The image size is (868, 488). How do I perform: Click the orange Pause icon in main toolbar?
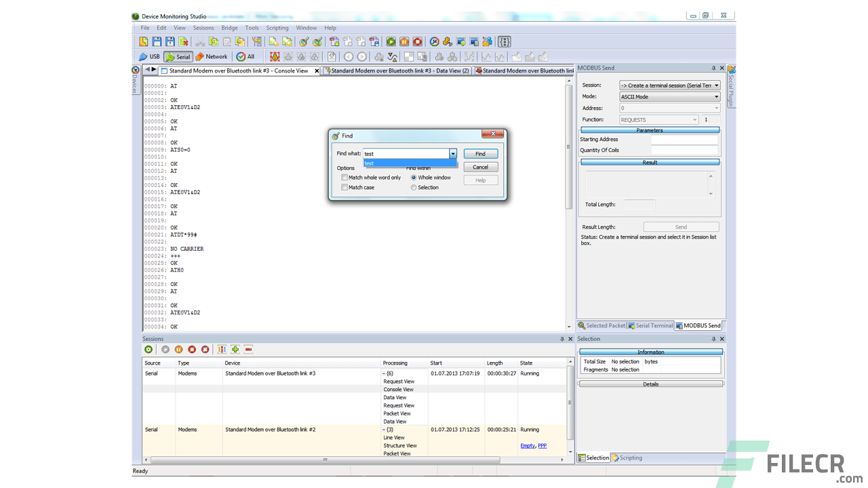tap(404, 42)
